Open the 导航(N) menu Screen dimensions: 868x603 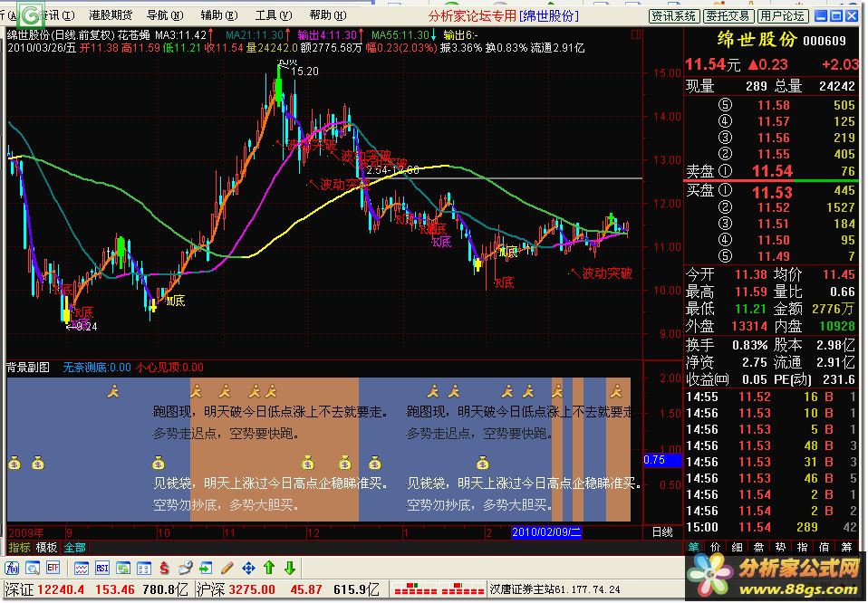coord(164,14)
